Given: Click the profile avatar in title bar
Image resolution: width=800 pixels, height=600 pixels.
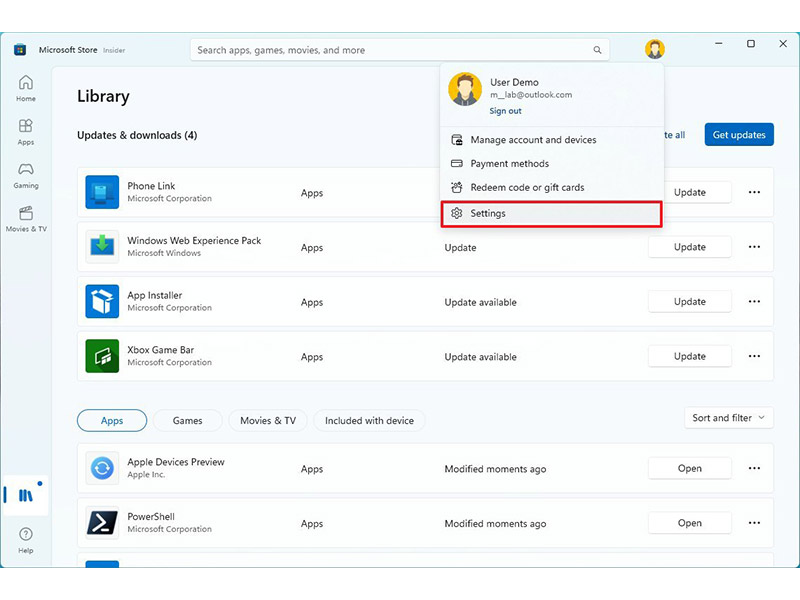Looking at the screenshot, I should coord(655,49).
